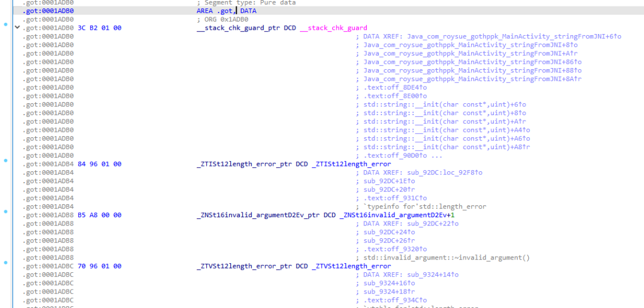Screen dimensions: 644x308
Task: Select the _ZTISt12length_error_ptr label
Action: [244, 164]
